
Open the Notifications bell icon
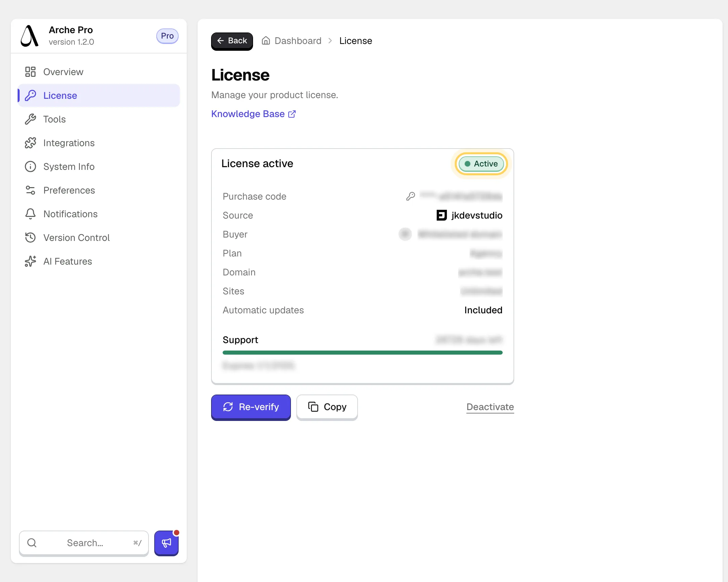point(30,214)
